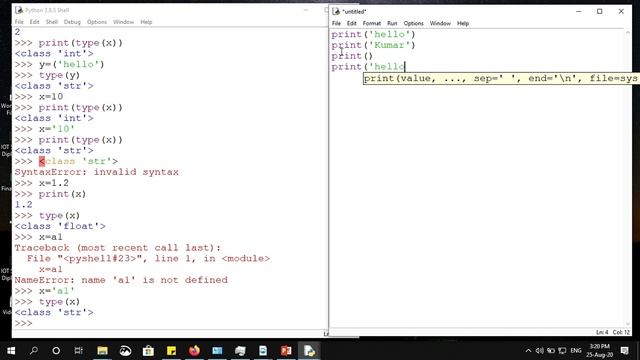
Task: Click the NameError 'a1' not defined line
Action: tap(121, 280)
